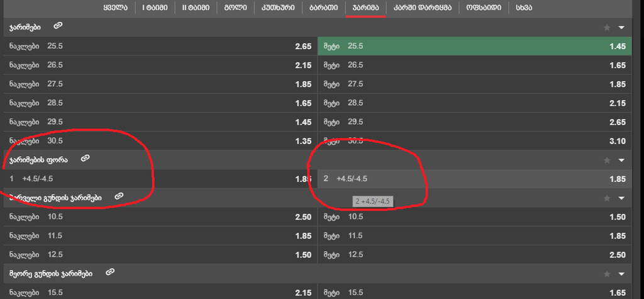Collapse the პირველი გუნდის ჯარიმები section arrow
The image size is (644, 299).
point(621,198)
